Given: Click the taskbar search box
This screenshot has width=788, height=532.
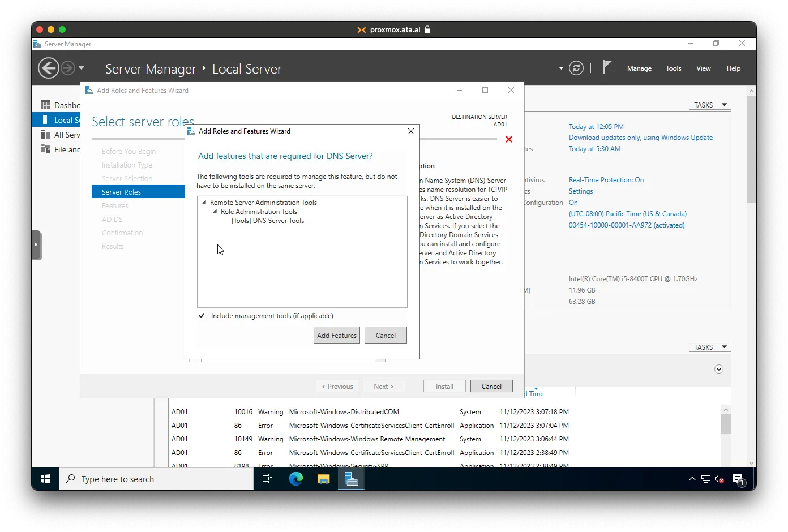Looking at the screenshot, I should [156, 479].
